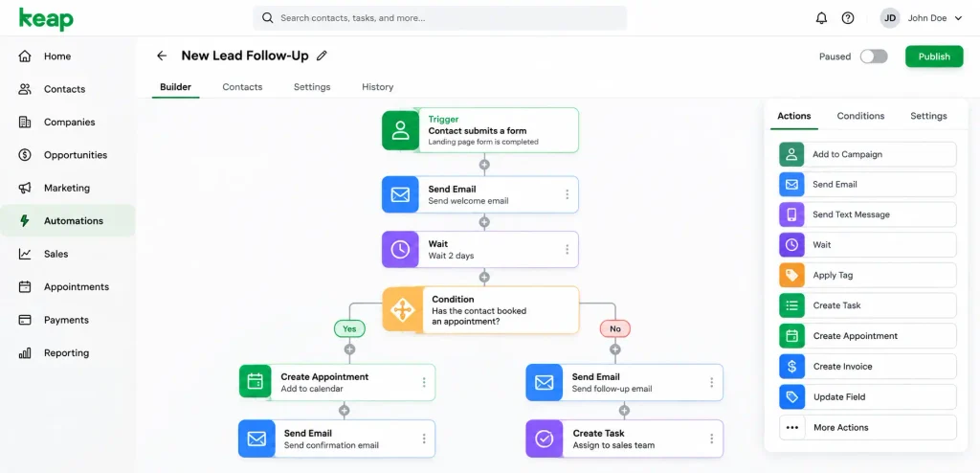Open the History tab
980x473 pixels.
click(377, 87)
